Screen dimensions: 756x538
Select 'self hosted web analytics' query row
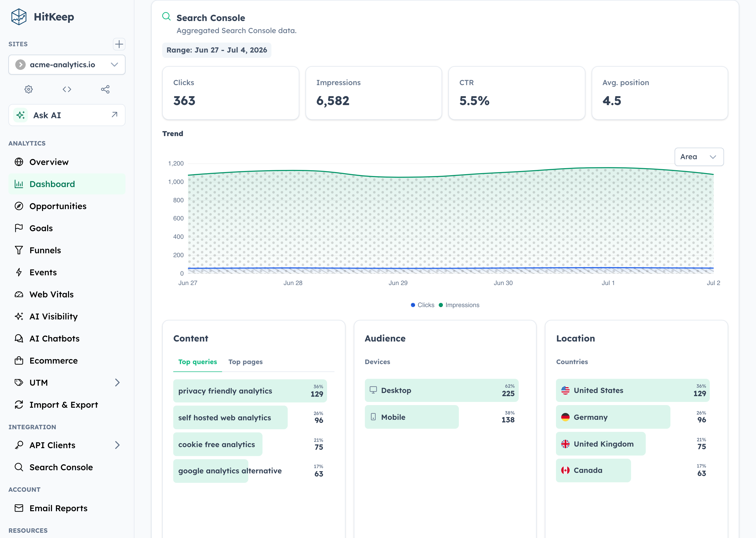coord(250,417)
